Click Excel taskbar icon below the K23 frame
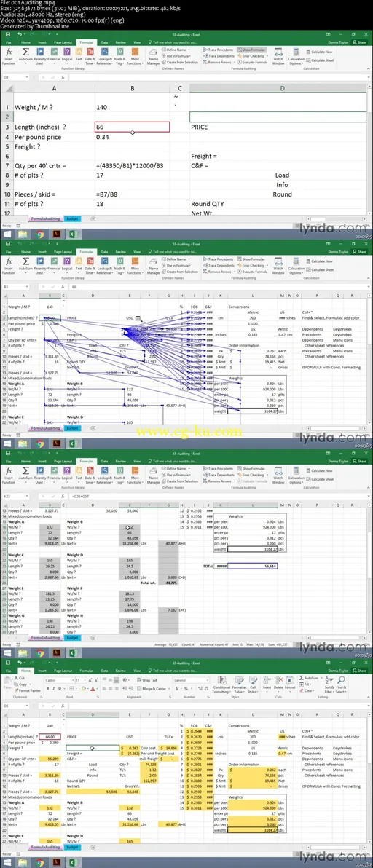Viewport: 373px width, 868px height. tap(72, 653)
